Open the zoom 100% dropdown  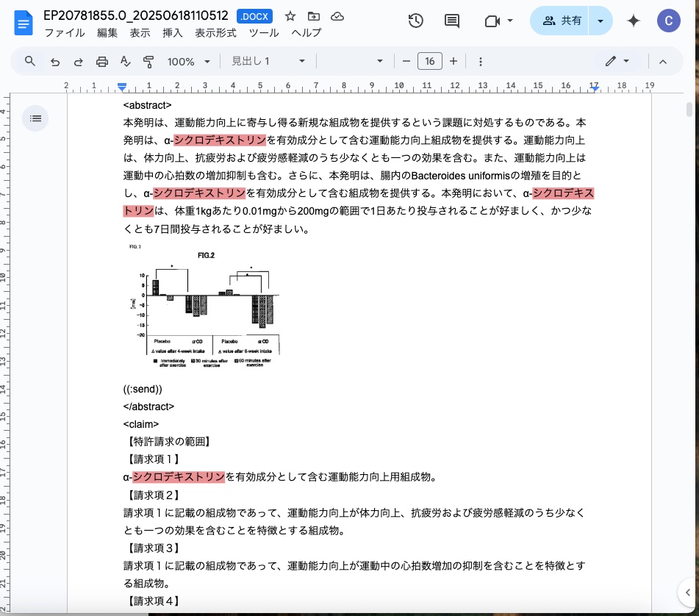(188, 62)
